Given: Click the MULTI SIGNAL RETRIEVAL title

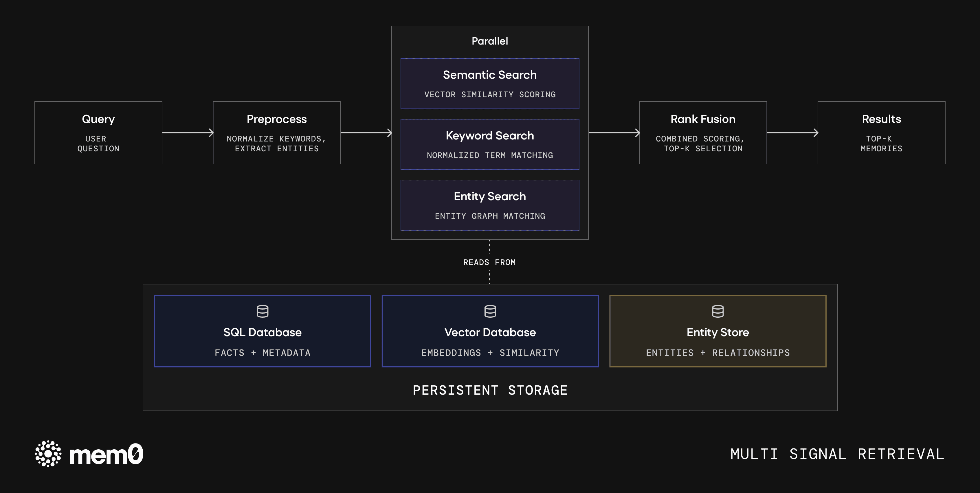Looking at the screenshot, I should (837, 454).
